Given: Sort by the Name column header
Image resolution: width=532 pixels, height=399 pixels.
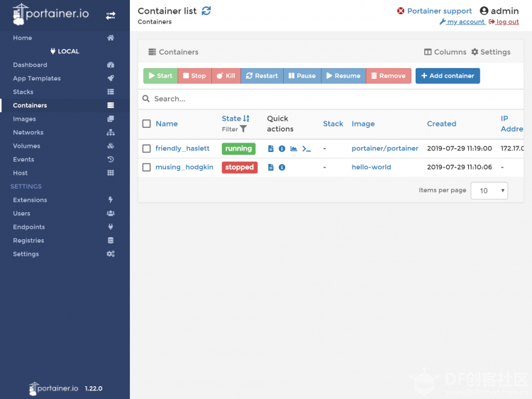Looking at the screenshot, I should click(x=167, y=124).
